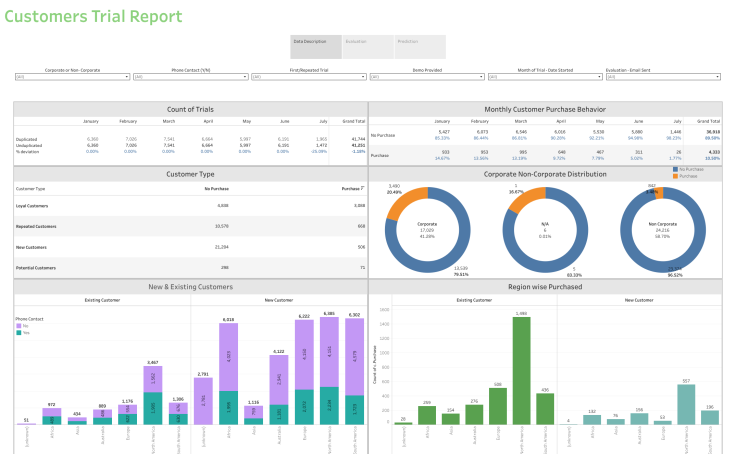The height and width of the screenshot is (454, 736).
Task: Click the No Purchase row label in Monthly behavior
Action: 383,135
